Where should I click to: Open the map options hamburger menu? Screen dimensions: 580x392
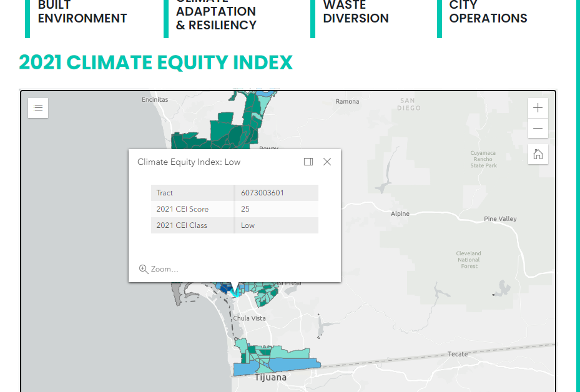click(x=37, y=107)
